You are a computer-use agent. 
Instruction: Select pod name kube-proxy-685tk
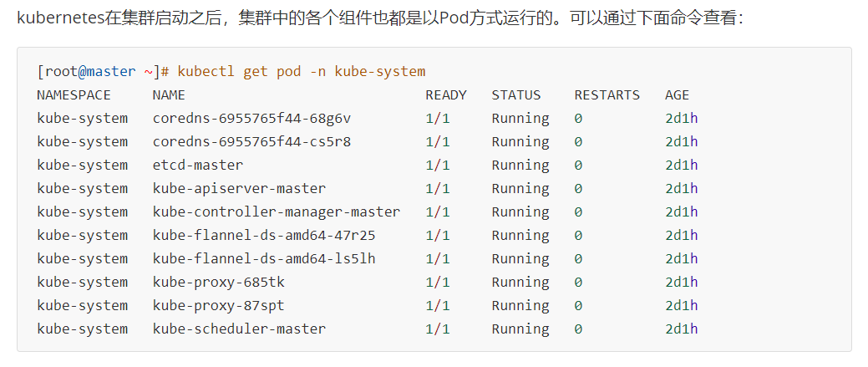tap(219, 283)
